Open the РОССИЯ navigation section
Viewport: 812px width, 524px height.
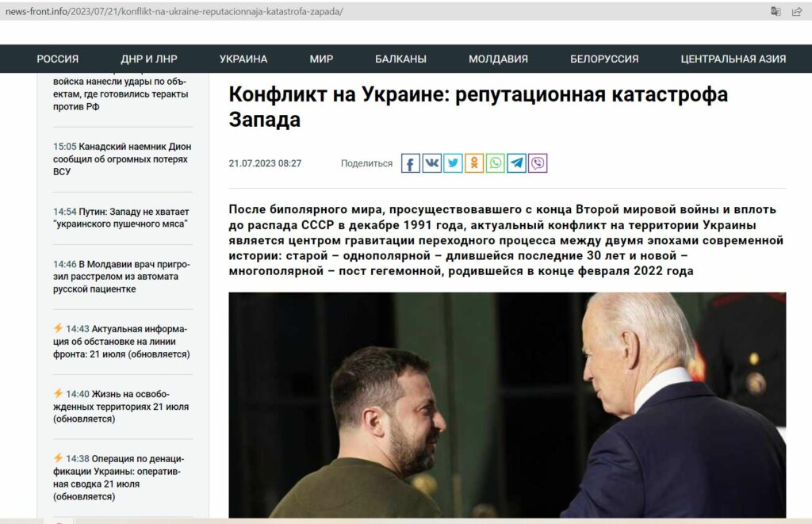[57, 59]
